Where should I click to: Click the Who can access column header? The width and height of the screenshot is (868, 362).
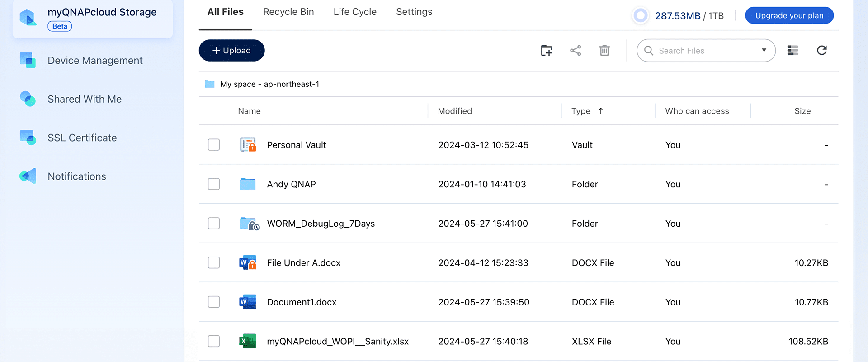(x=697, y=111)
